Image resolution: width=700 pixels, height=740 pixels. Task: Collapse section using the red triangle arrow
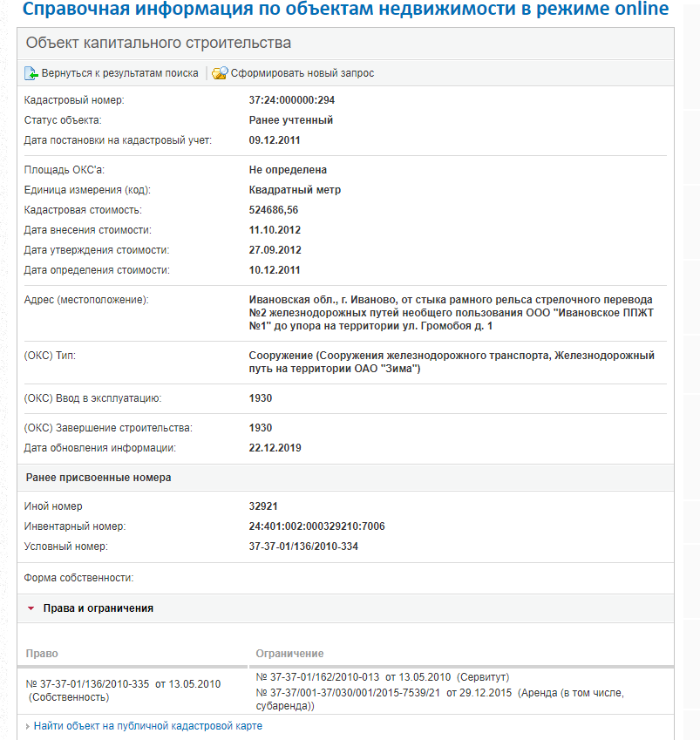(31, 608)
